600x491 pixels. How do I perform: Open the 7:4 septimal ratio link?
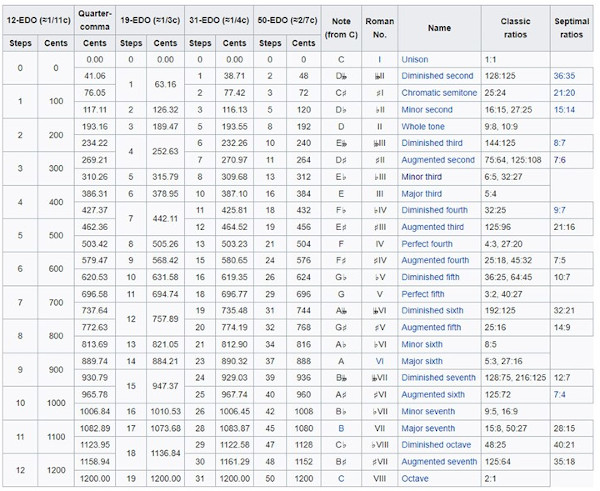(560, 395)
